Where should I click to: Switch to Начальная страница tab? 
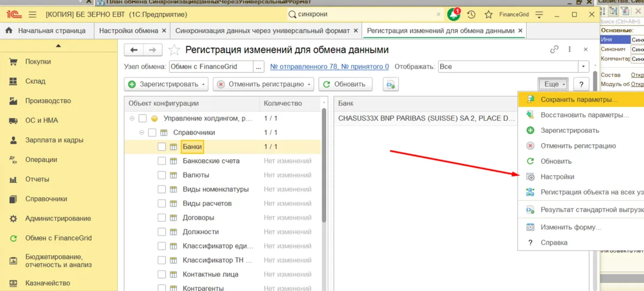pyautogui.click(x=46, y=31)
